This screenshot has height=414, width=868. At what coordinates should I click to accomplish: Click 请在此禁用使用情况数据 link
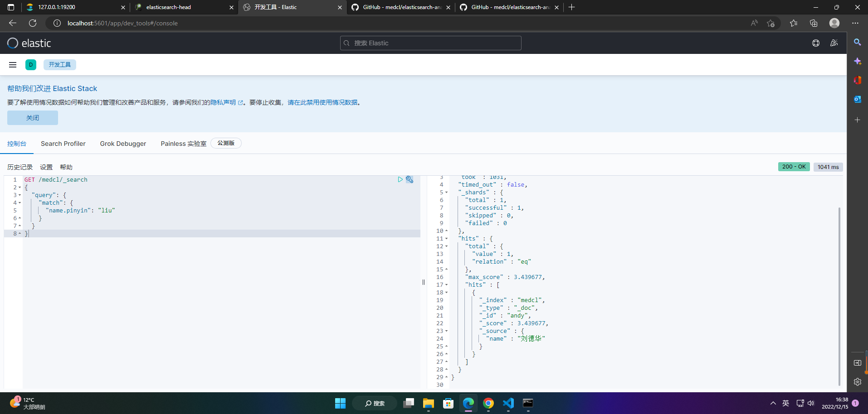[322, 102]
